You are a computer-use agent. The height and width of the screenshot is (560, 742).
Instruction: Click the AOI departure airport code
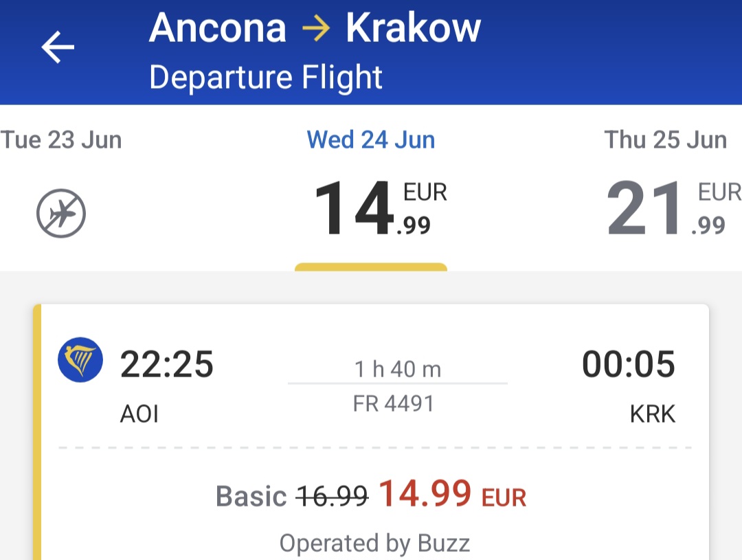click(139, 414)
